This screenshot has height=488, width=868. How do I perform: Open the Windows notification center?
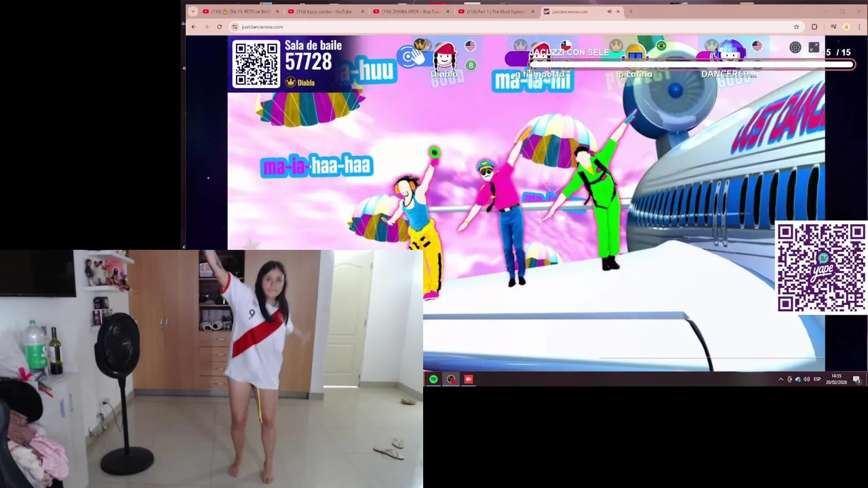point(856,379)
